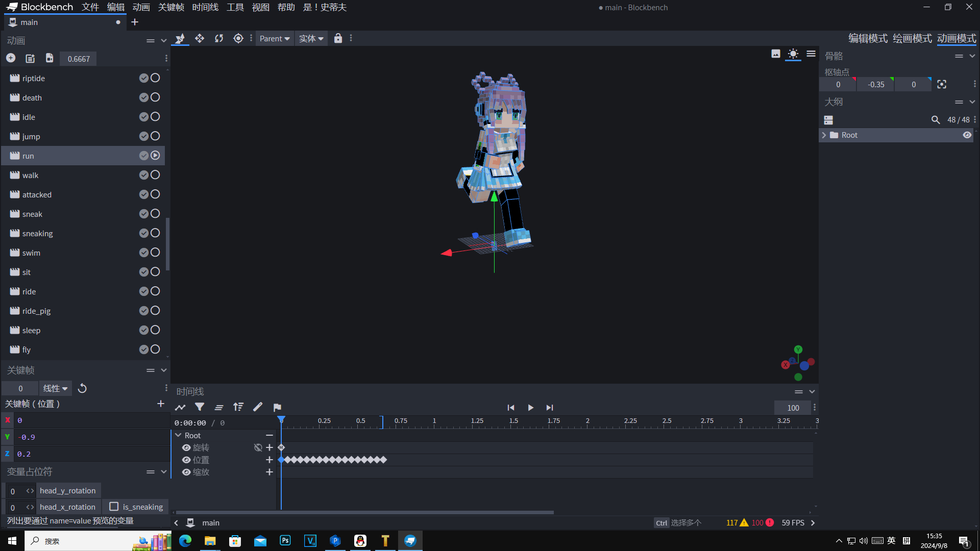Toggle Root visibility eye in outliner
This screenshot has height=551, width=980.
pyautogui.click(x=967, y=135)
